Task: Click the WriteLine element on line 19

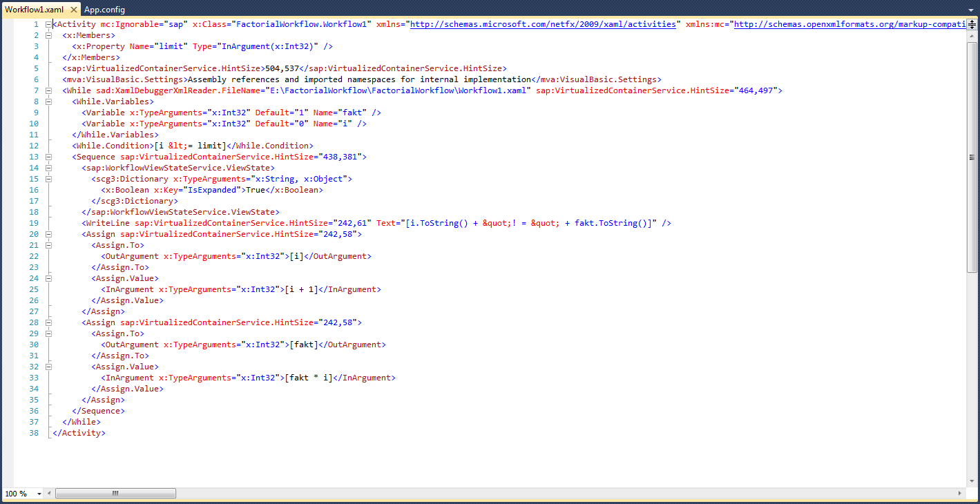Action: 376,223
